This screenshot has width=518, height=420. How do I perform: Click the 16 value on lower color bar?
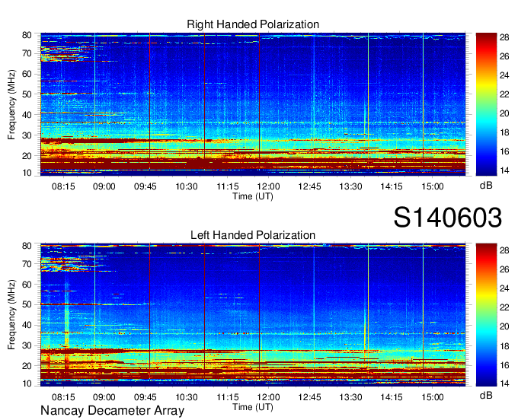click(504, 365)
